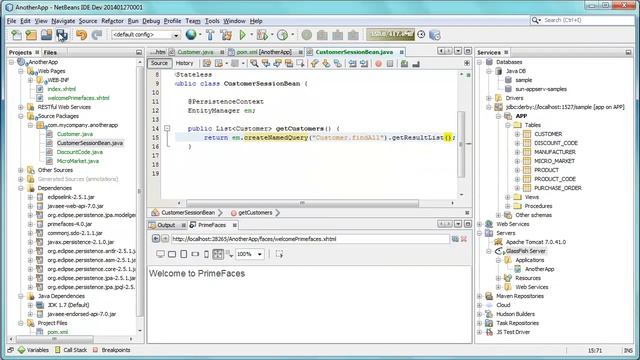
Task: Collapse the getCustomers method fold marker
Action: (167, 128)
